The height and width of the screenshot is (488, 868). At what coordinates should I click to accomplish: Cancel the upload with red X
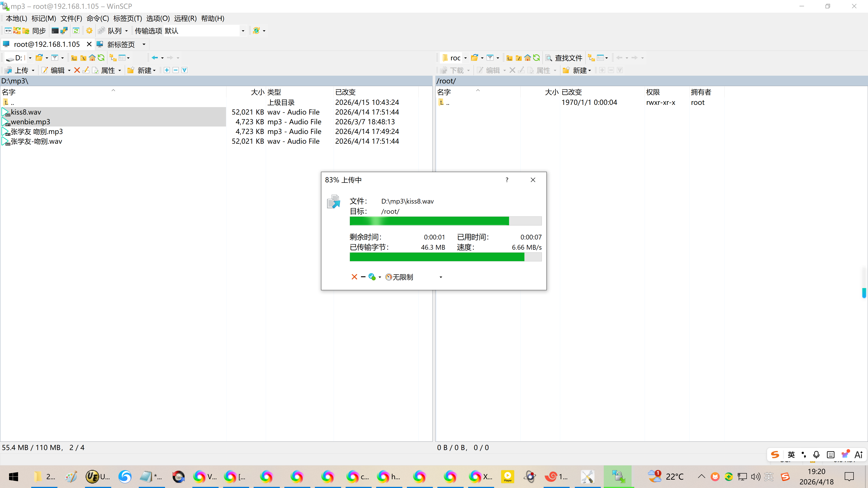pyautogui.click(x=354, y=277)
